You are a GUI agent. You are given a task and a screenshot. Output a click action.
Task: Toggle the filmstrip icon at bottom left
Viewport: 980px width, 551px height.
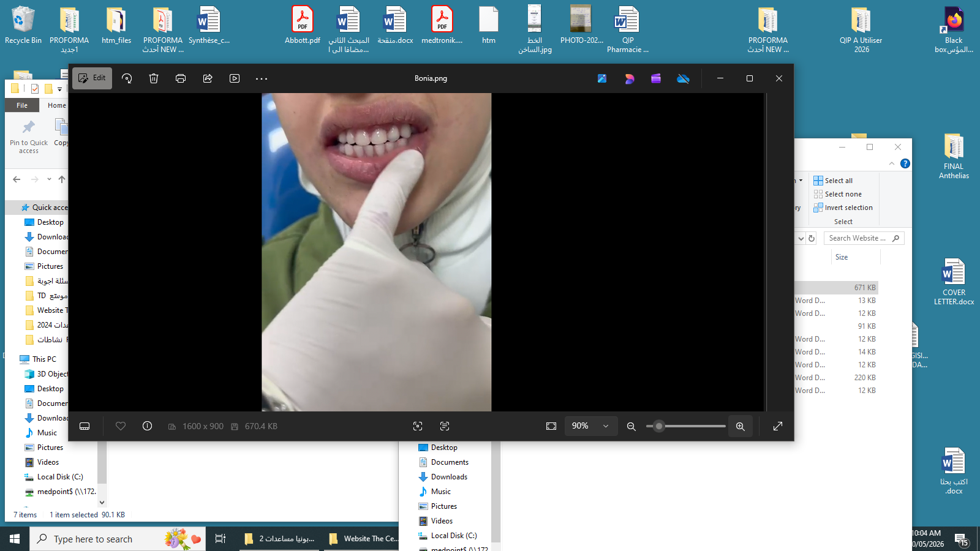pyautogui.click(x=85, y=426)
